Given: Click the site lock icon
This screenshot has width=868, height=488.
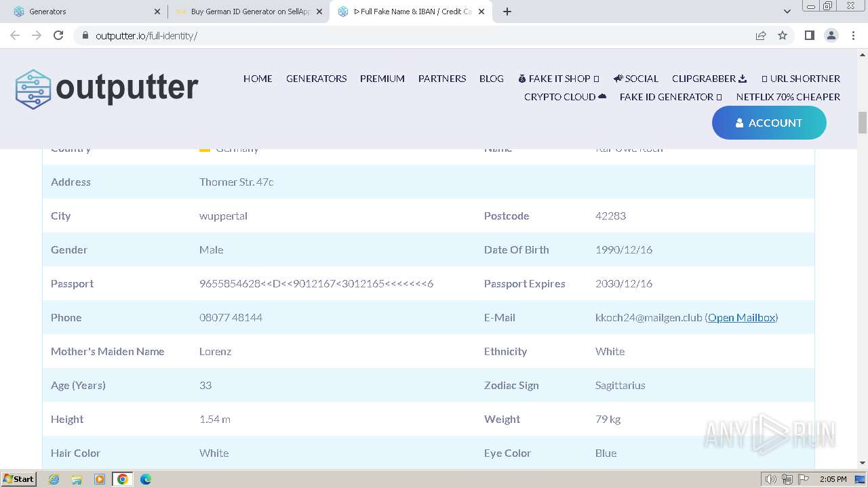Looking at the screenshot, I should coord(85,35).
